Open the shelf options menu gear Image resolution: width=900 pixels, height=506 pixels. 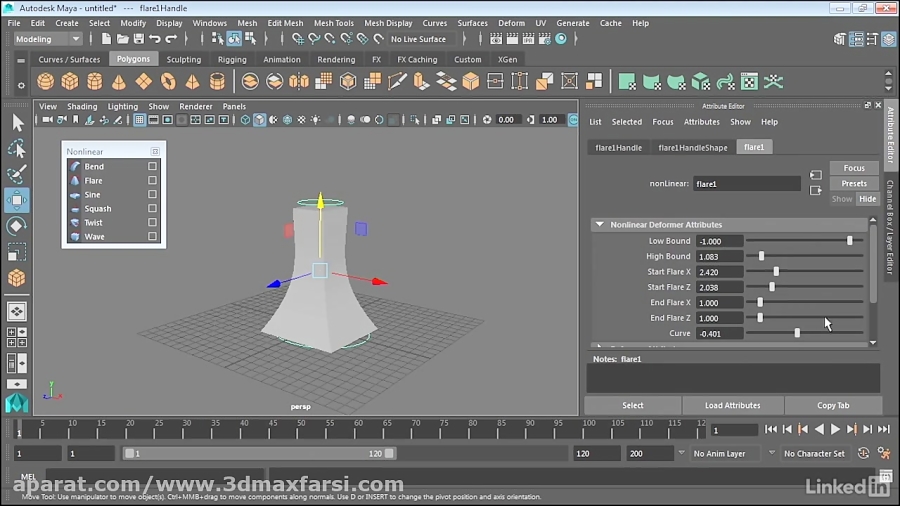[21, 85]
